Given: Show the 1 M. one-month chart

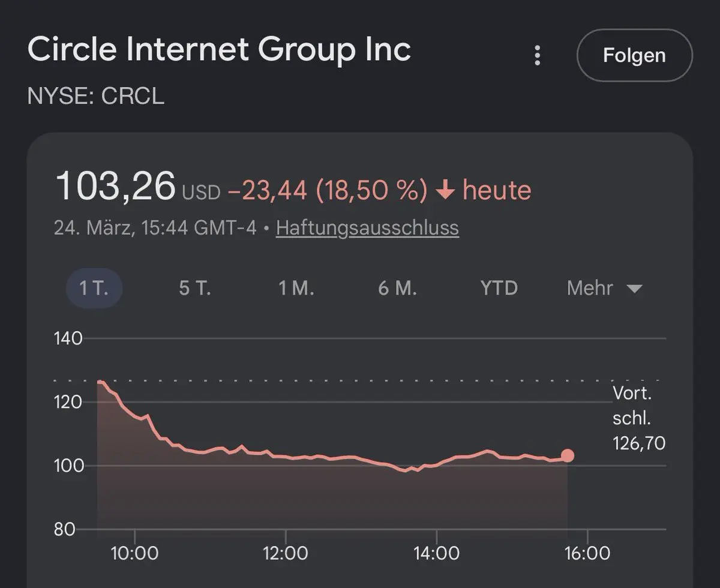Looking at the screenshot, I should (x=296, y=288).
